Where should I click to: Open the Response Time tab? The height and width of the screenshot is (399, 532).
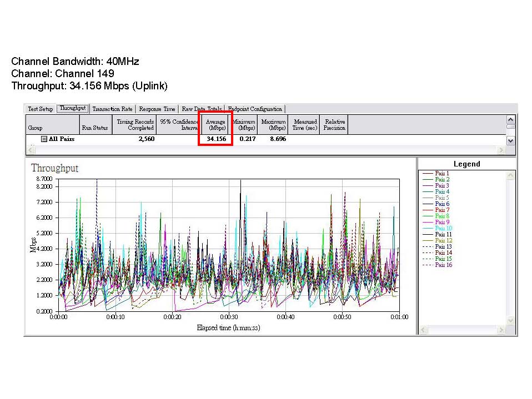pyautogui.click(x=157, y=109)
